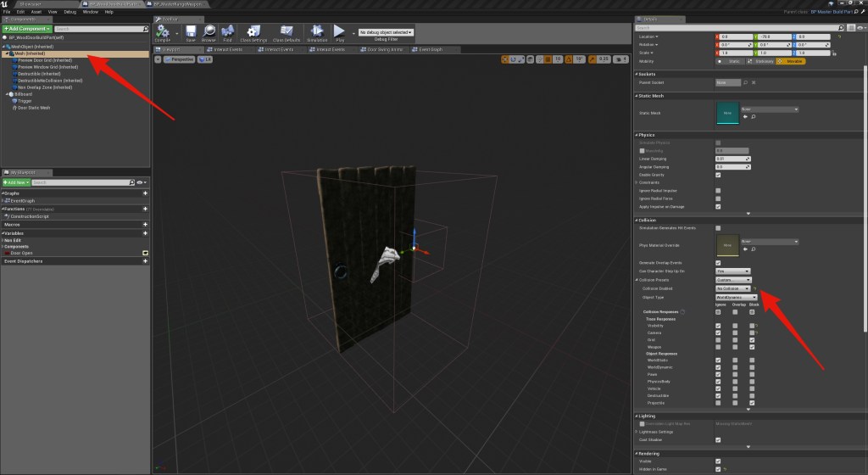Select Door Static Mesh component
Viewport: 868px width, 475px height.
34,108
